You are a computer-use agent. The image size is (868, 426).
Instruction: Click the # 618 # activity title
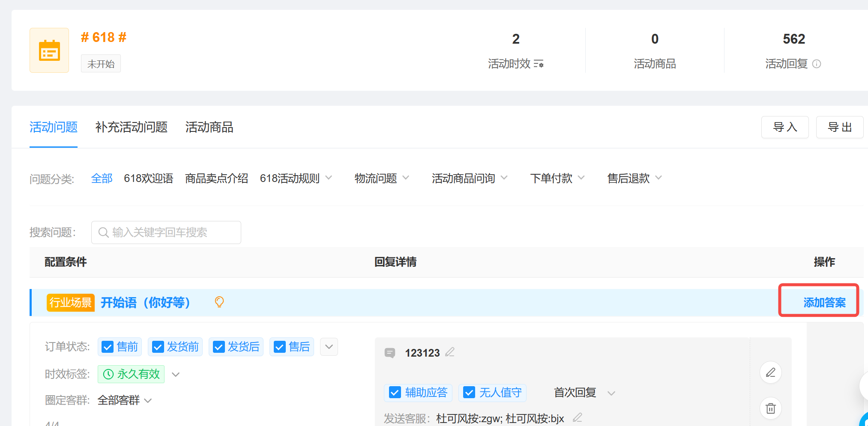104,37
